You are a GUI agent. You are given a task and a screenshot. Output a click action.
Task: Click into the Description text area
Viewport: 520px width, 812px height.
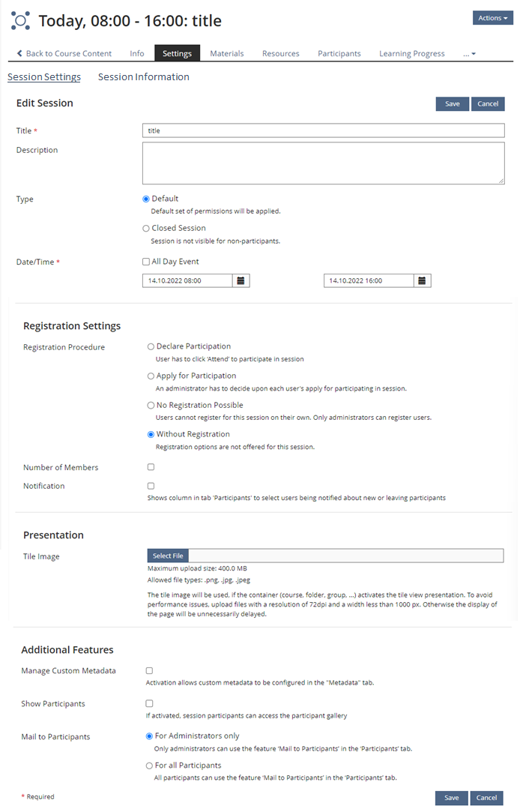pyautogui.click(x=323, y=163)
